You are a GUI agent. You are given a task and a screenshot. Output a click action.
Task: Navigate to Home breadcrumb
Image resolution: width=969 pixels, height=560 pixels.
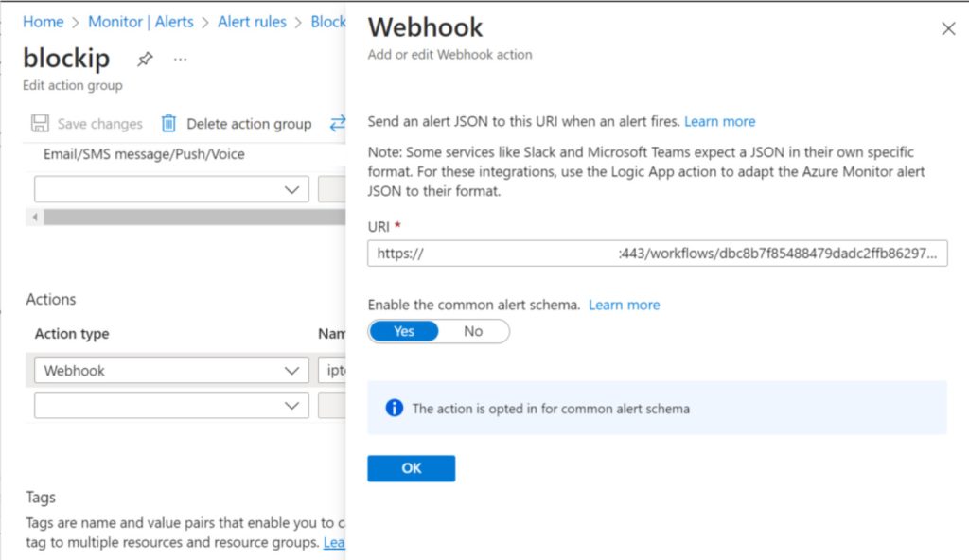pyautogui.click(x=43, y=22)
